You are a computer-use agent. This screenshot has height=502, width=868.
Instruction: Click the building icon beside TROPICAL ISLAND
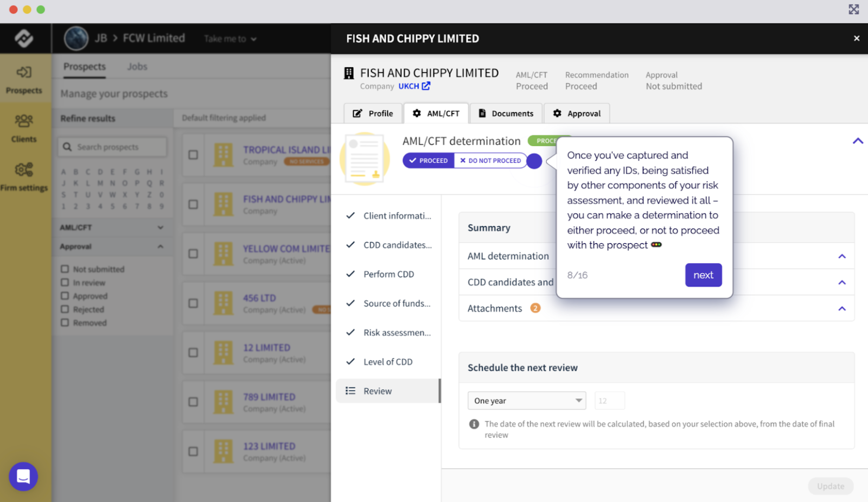223,155
